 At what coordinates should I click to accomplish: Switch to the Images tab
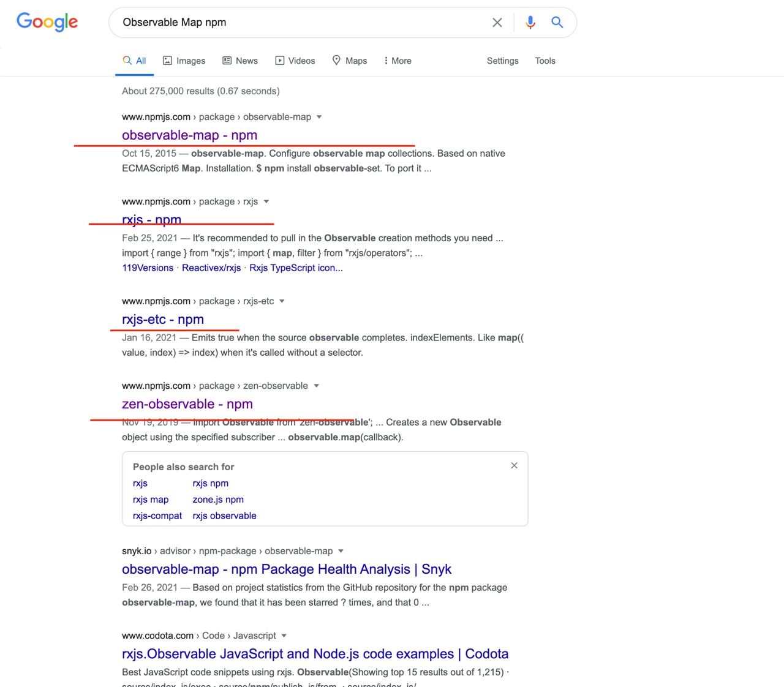[x=184, y=61]
